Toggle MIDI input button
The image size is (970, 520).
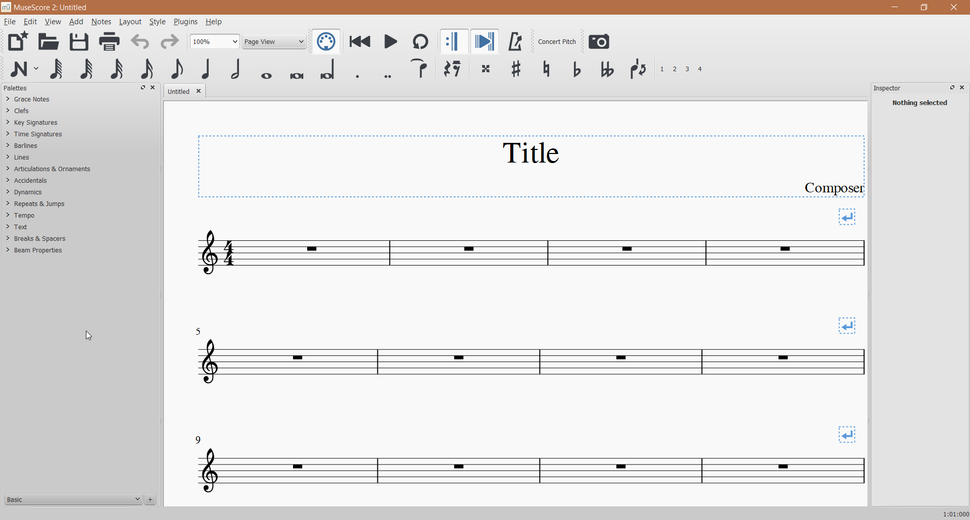pyautogui.click(x=326, y=41)
